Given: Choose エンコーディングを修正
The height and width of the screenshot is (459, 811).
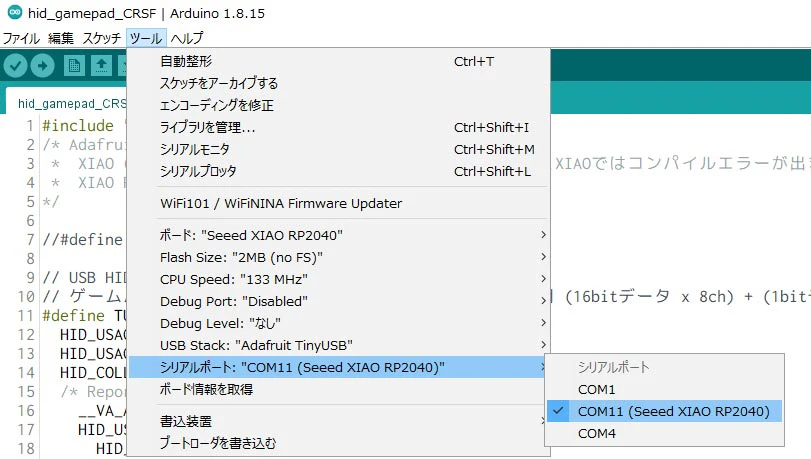Looking at the screenshot, I should [339, 105].
